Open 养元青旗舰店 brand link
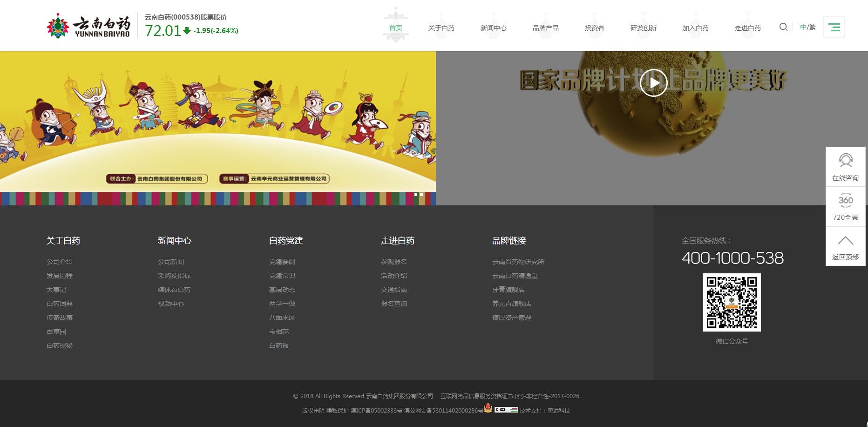This screenshot has height=427, width=868. click(512, 304)
